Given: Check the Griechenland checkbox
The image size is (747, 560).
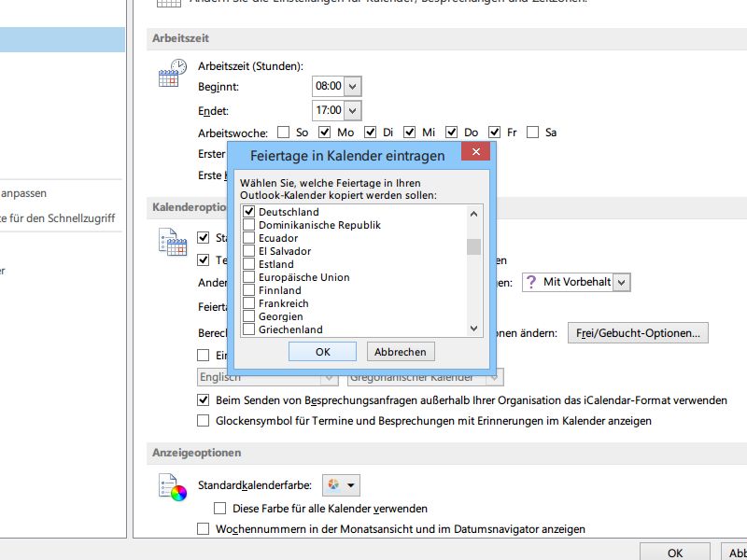Looking at the screenshot, I should click(x=248, y=329).
